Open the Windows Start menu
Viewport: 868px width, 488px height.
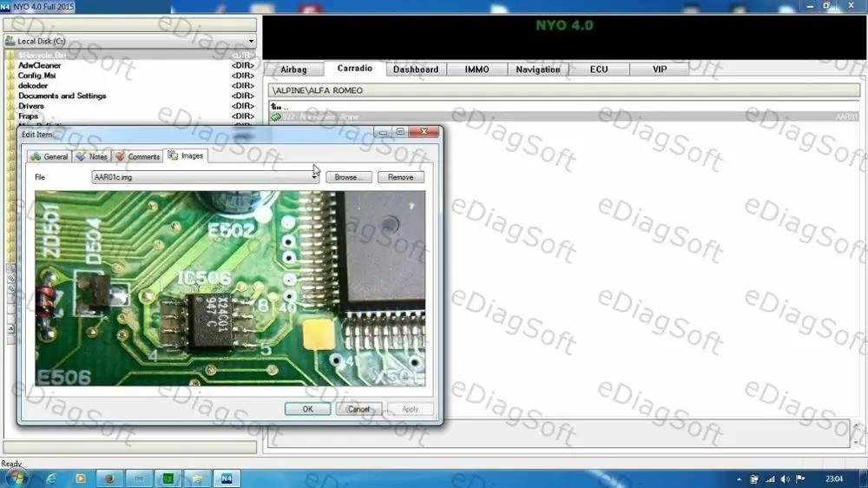coord(16,478)
